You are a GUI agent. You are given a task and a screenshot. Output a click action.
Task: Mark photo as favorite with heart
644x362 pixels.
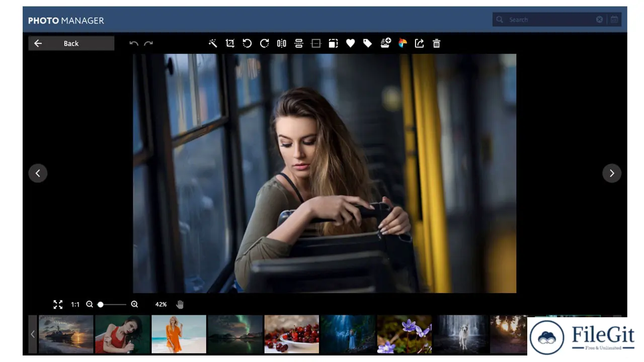pyautogui.click(x=351, y=43)
